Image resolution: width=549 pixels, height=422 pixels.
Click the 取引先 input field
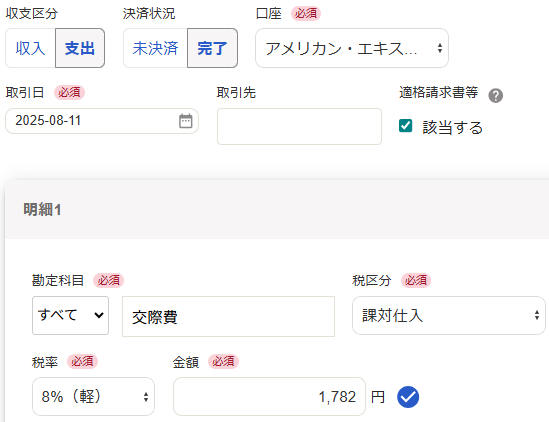click(x=299, y=126)
